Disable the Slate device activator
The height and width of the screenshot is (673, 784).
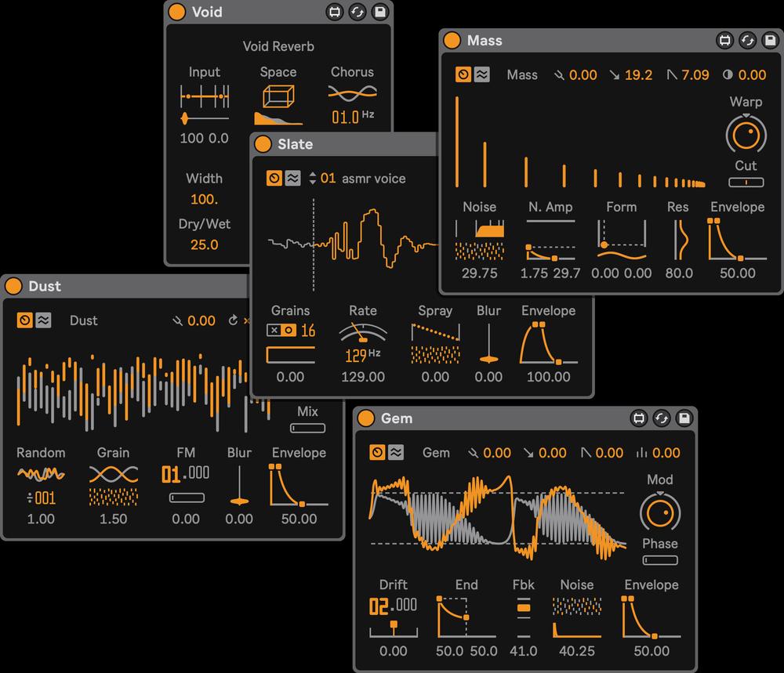point(263,144)
